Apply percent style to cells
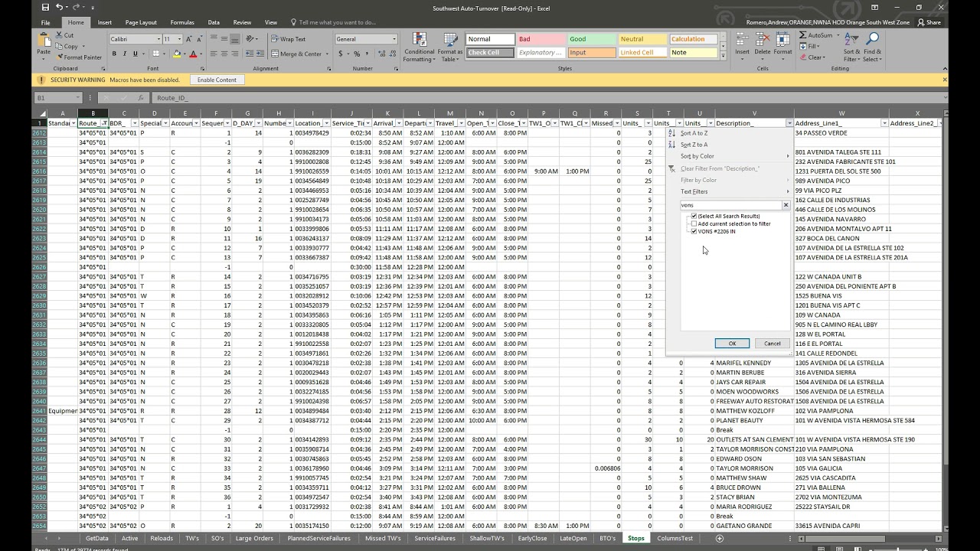This screenshot has height=551, width=980. (x=357, y=54)
